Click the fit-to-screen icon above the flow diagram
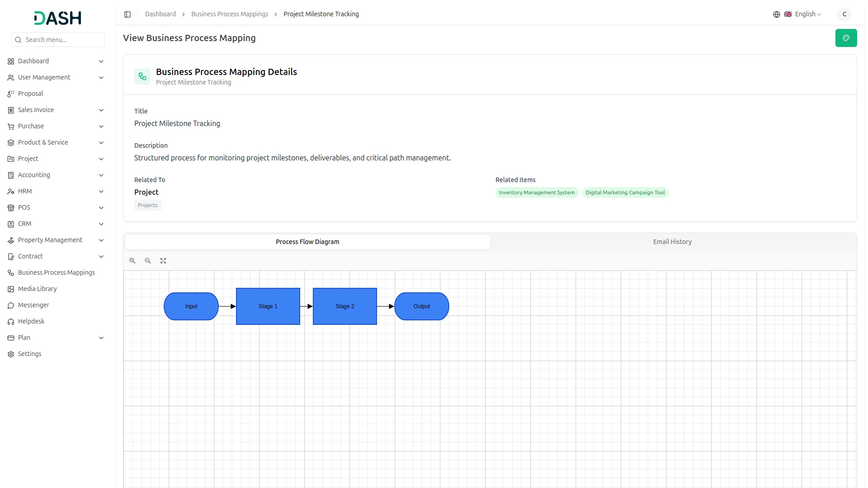 coord(163,261)
